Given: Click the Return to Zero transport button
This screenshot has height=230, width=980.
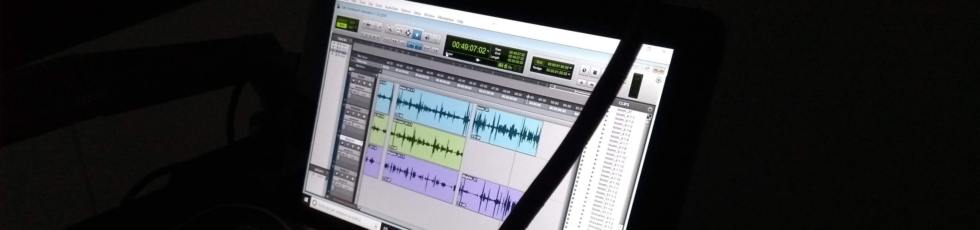Looking at the screenshot, I should (582, 82).
